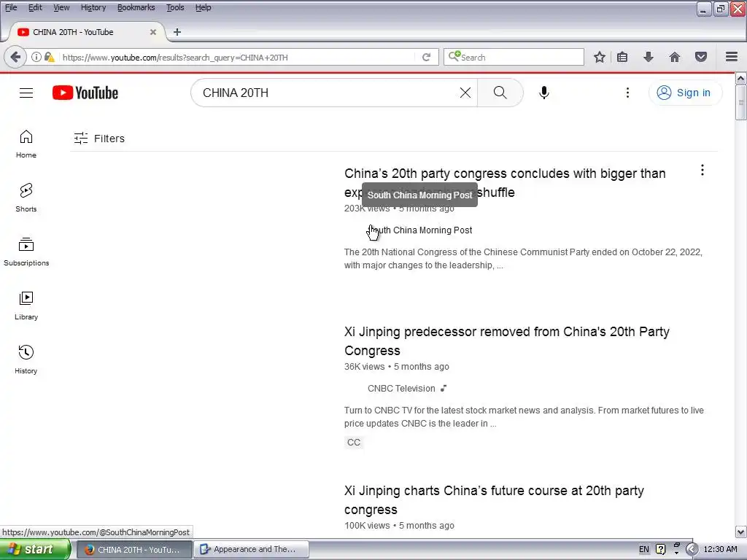747x560 pixels.
Task: Open Subscriptions in the sidebar
Action: (26, 252)
